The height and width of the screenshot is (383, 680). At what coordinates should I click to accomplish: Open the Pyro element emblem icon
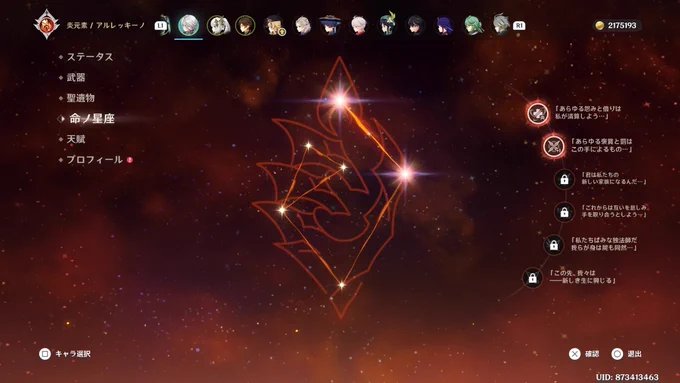pyautogui.click(x=47, y=24)
